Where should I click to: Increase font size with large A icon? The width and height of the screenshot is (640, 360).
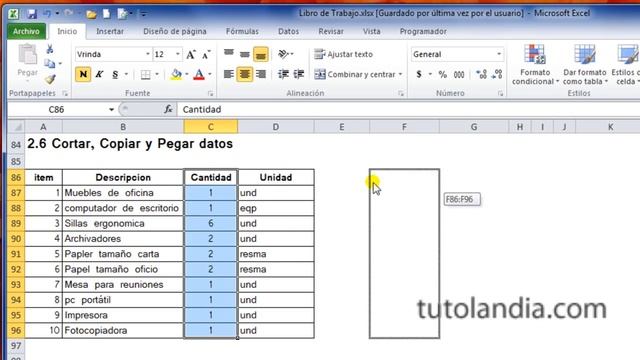click(191, 54)
